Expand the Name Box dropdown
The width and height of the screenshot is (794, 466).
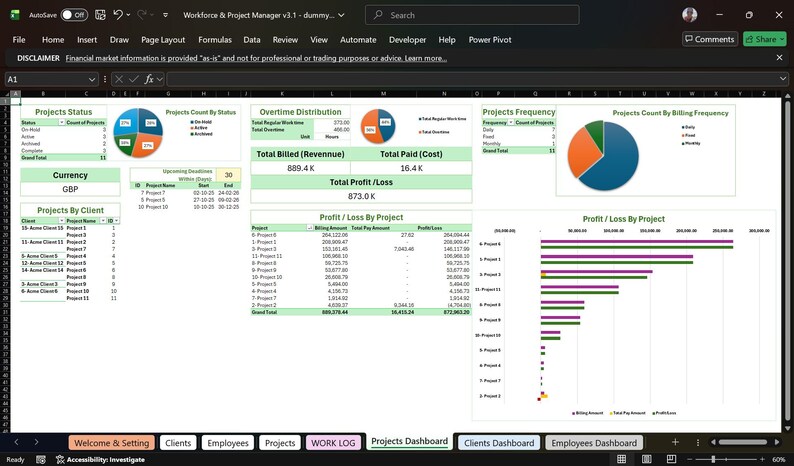[92, 79]
